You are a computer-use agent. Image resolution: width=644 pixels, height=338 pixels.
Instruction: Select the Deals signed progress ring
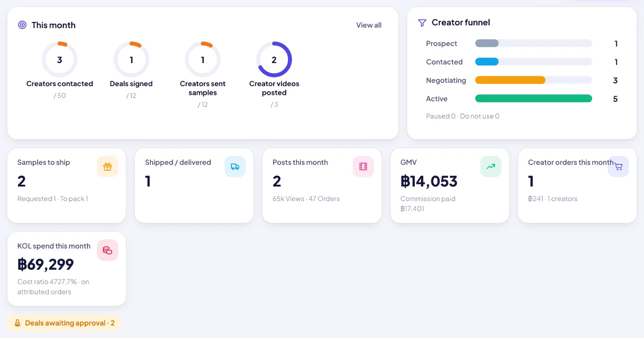coord(131,59)
